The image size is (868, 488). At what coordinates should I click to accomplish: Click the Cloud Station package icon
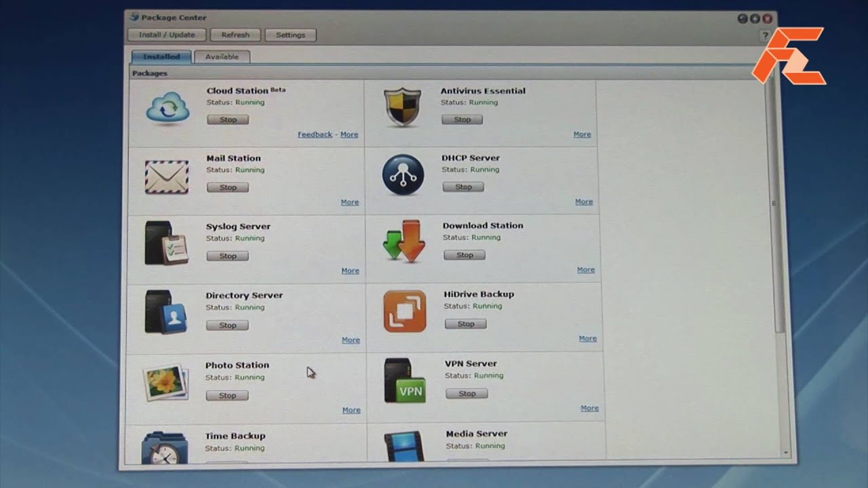coord(167,108)
